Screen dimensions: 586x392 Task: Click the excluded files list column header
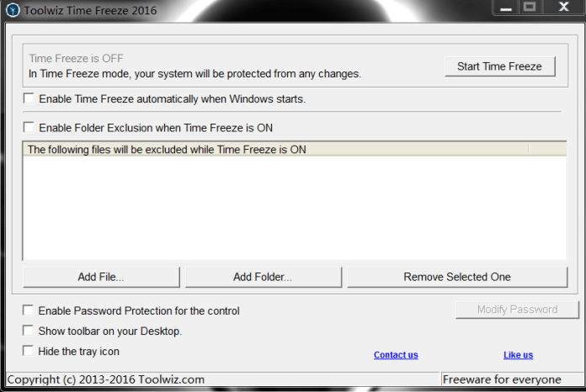click(276, 150)
